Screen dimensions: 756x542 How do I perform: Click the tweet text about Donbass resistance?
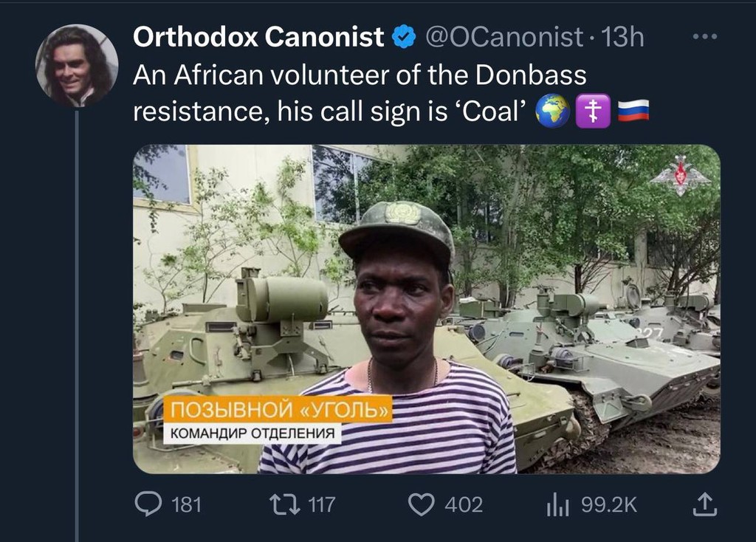pos(360,93)
